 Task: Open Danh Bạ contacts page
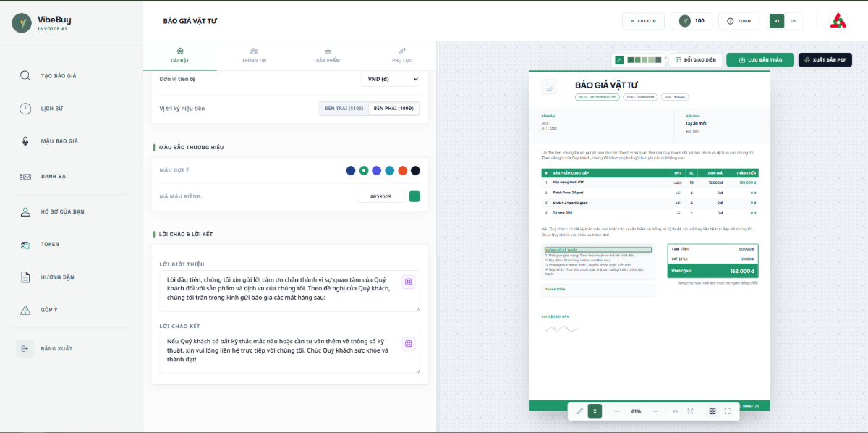54,176
